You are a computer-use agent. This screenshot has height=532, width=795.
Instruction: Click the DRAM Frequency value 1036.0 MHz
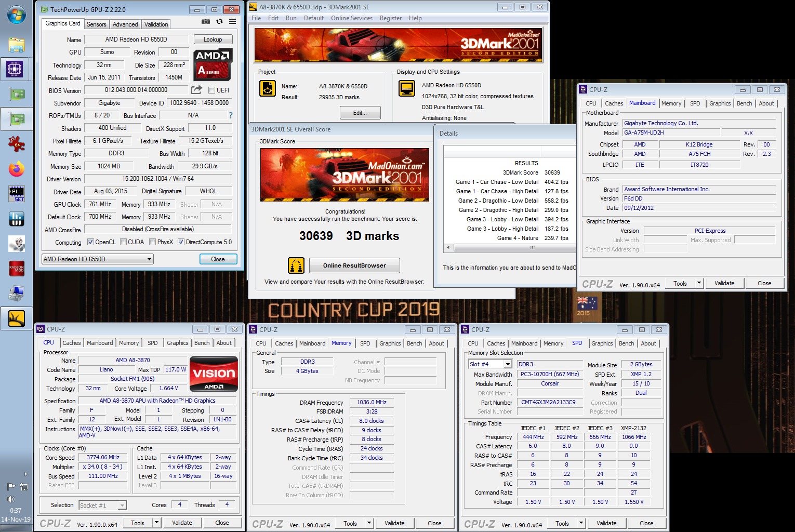(x=372, y=402)
